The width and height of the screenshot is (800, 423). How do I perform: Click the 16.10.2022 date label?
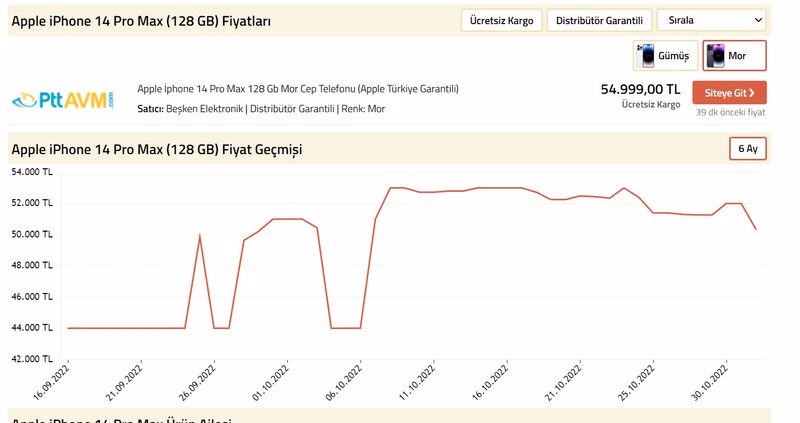[490, 383]
